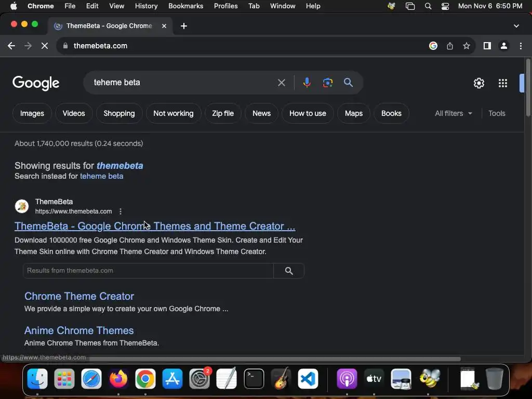Open the Chrome Theme Creator link
532x399 pixels.
[x=79, y=296]
